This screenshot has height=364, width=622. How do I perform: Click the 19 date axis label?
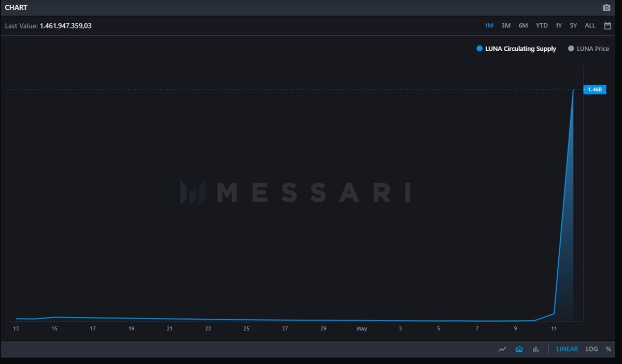(x=131, y=329)
